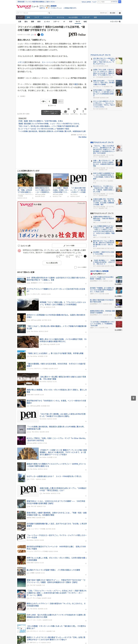Share the comment on X
The height and width of the screenshot is (644, 138).
85,256
